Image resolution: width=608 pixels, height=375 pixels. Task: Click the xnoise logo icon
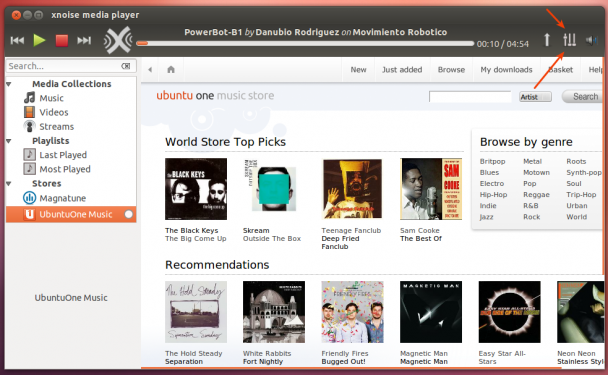[x=118, y=40]
